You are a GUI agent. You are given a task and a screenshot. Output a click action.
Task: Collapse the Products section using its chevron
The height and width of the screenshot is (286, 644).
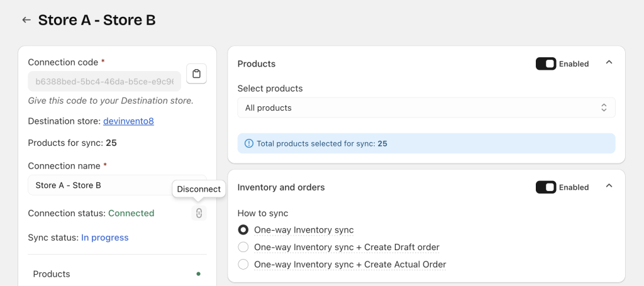tap(608, 63)
